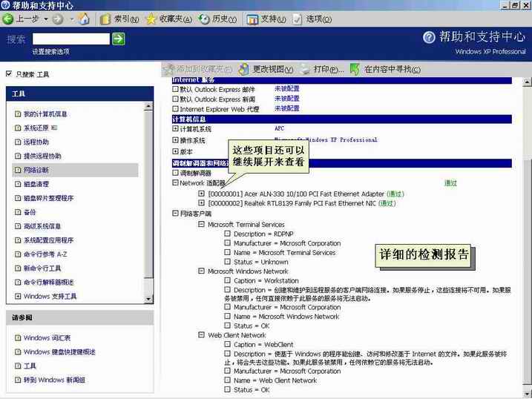Expand Windows 支持工具 plus icon
Viewport: 532px width, 399px height.
click(x=18, y=297)
